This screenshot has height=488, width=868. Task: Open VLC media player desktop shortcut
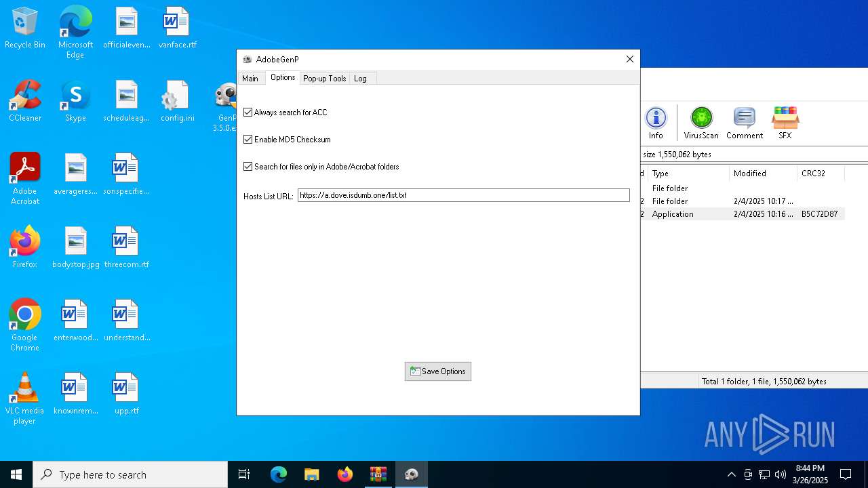(x=25, y=399)
